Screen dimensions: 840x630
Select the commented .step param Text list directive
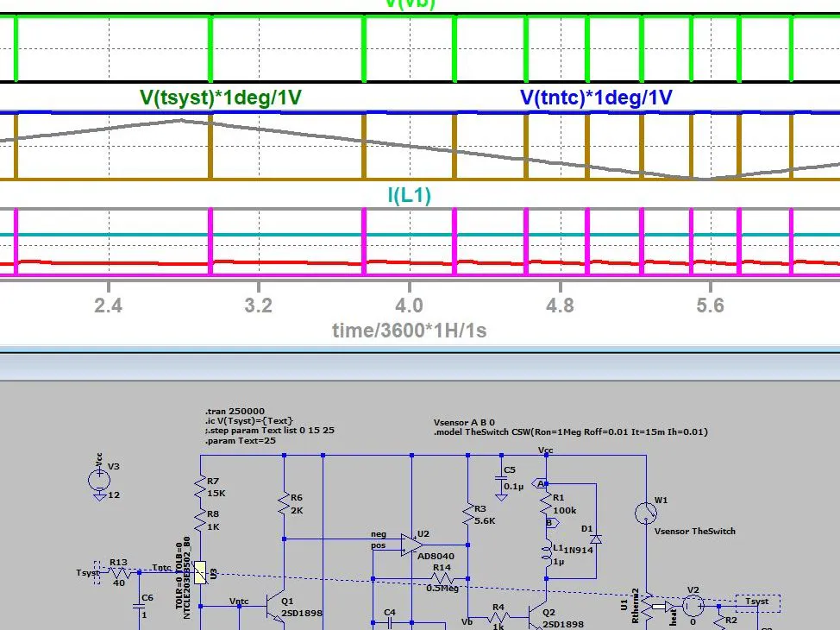point(270,431)
